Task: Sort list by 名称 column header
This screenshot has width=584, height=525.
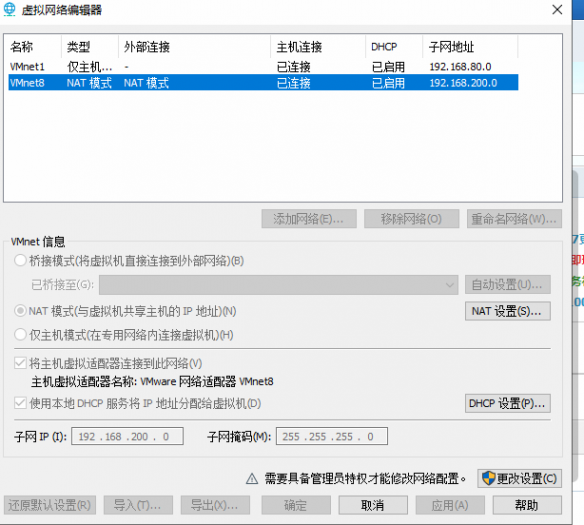Action: (x=32, y=47)
